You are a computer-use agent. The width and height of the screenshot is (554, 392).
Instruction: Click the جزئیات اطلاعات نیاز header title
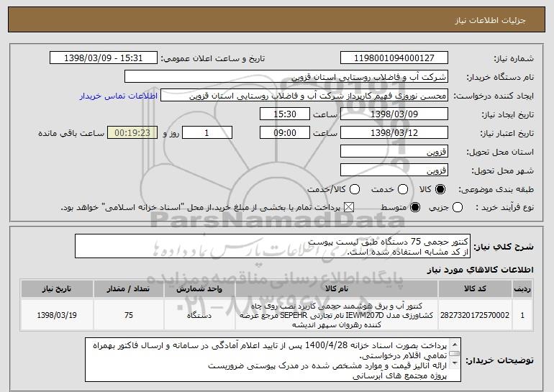coord(490,20)
